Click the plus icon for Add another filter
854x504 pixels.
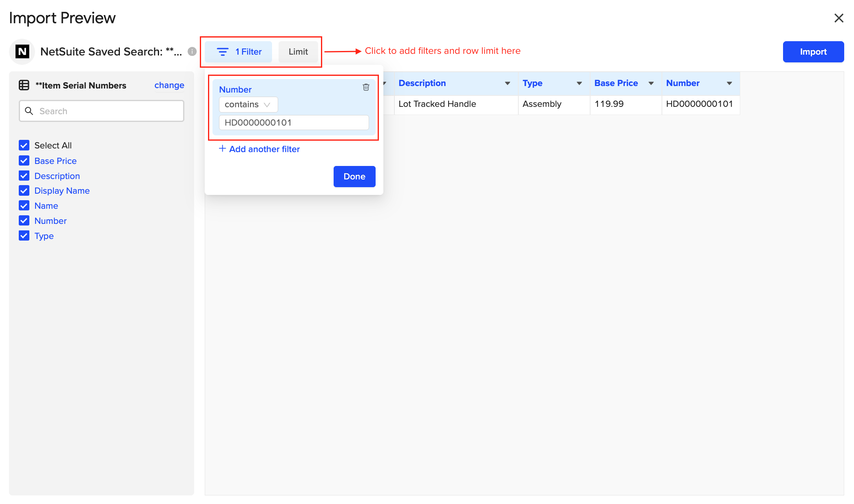click(222, 149)
